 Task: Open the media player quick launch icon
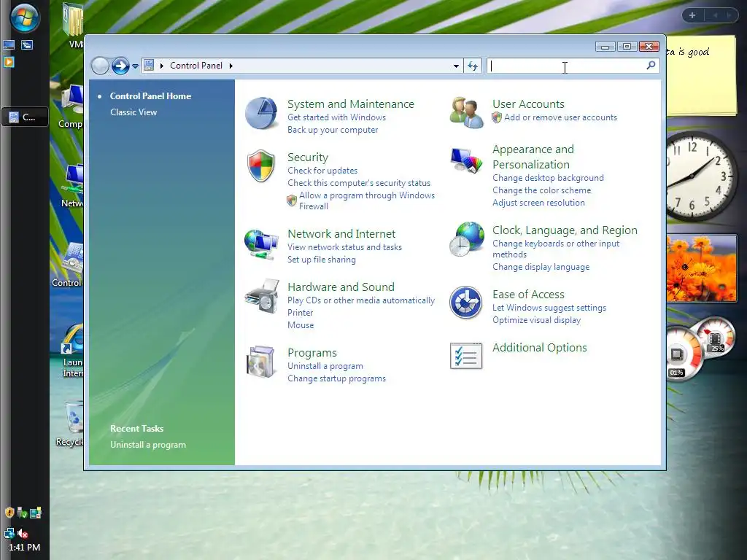(9, 62)
